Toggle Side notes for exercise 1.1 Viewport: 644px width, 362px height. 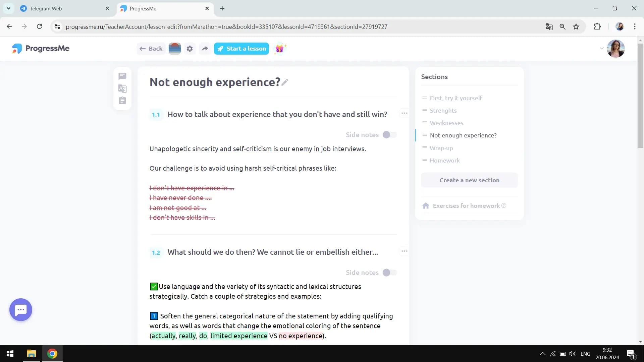pos(389,135)
